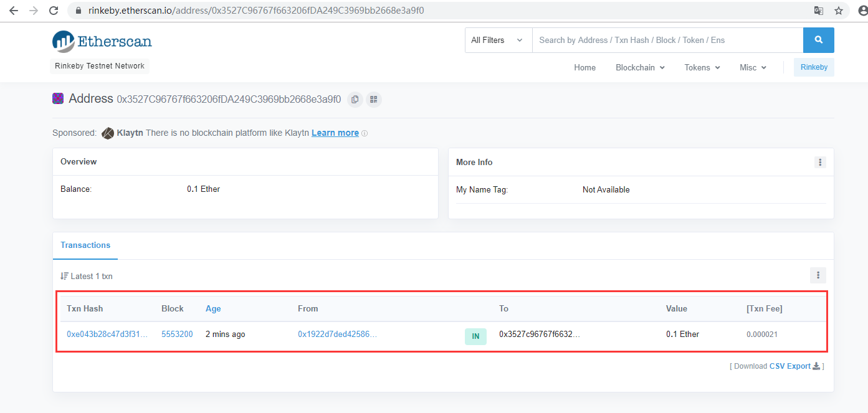Screen dimensions: 868x413
Task: Go back with browser back arrow
Action: [x=14, y=11]
